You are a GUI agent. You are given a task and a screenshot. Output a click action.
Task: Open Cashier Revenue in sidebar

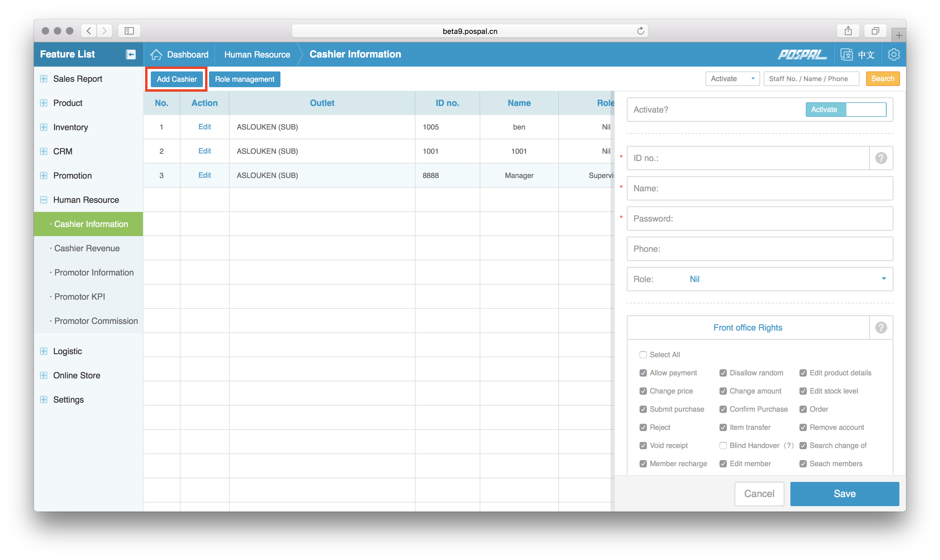click(87, 248)
